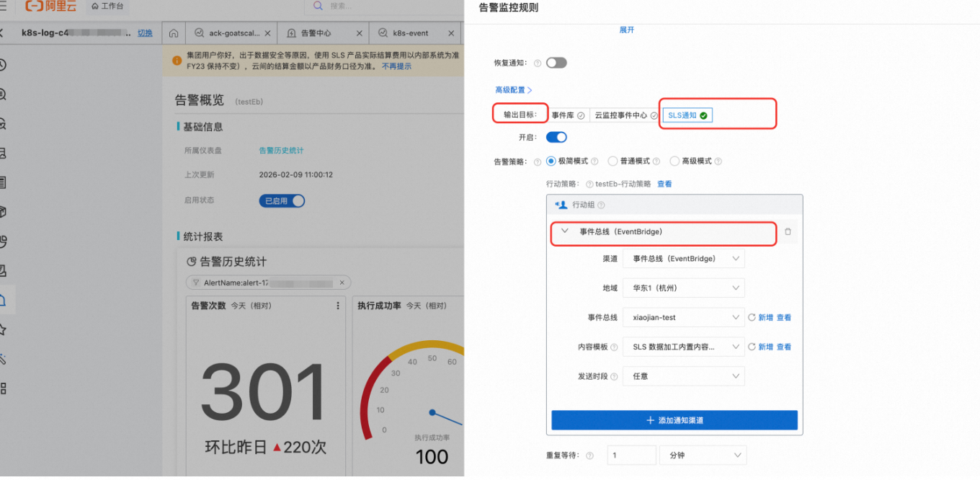
Task: Open the 内容模板 dropdown
Action: pos(683,347)
